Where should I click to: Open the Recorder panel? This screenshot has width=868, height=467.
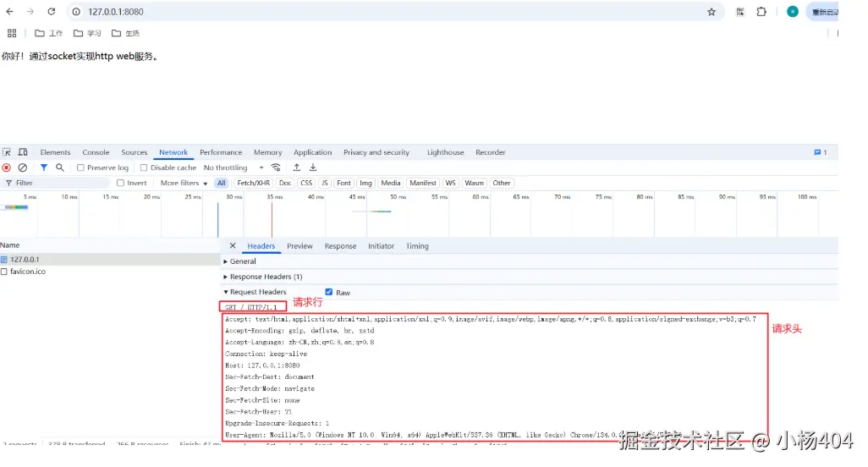click(x=491, y=152)
